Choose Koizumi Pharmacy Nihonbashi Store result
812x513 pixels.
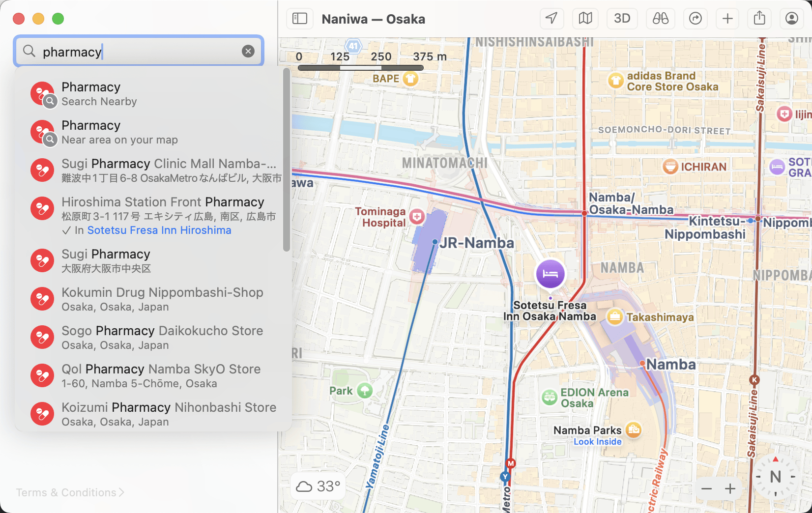[152, 414]
